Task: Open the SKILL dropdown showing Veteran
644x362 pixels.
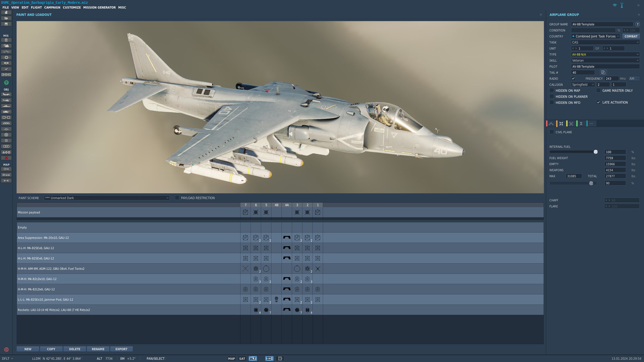Action: pyautogui.click(x=605, y=60)
